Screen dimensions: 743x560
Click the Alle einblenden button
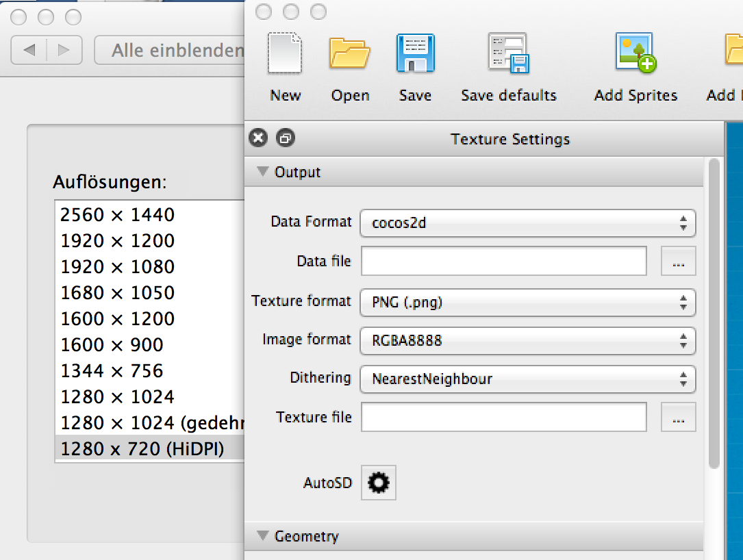click(171, 50)
